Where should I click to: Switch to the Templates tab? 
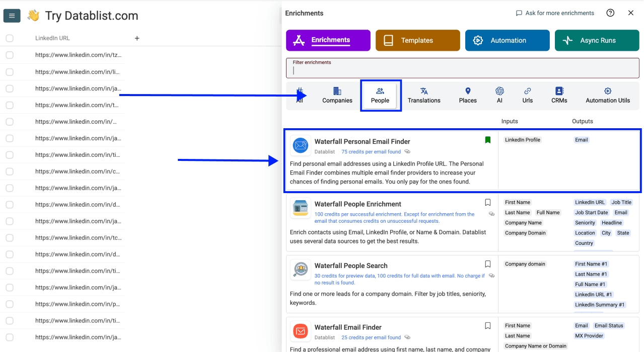click(x=417, y=40)
